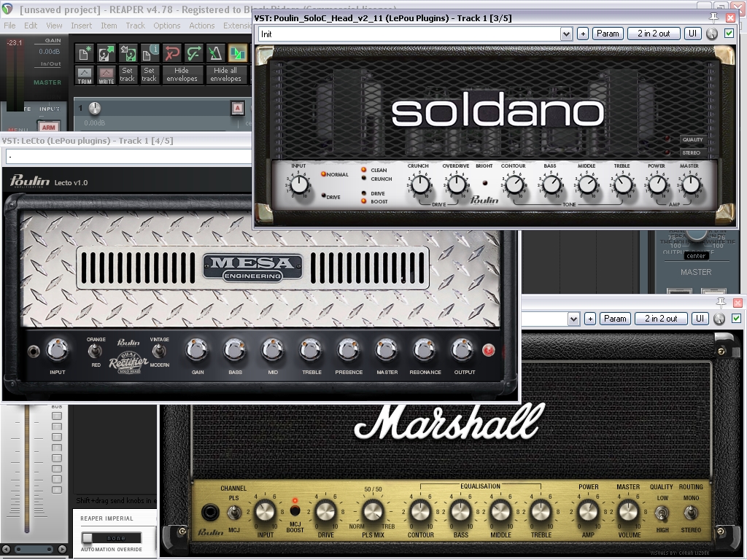
Task: Click 'Hide all envelopes' toolbar button
Action: point(226,75)
